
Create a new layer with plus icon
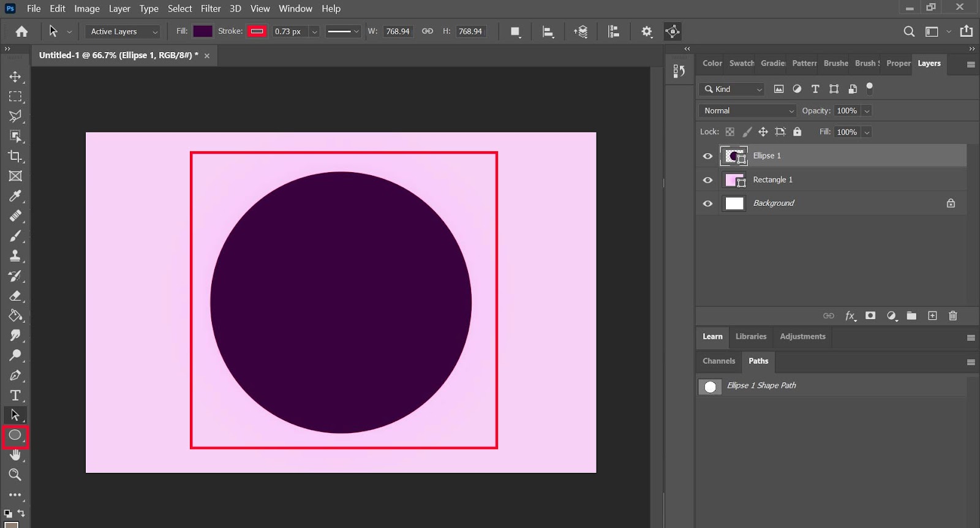pyautogui.click(x=932, y=315)
